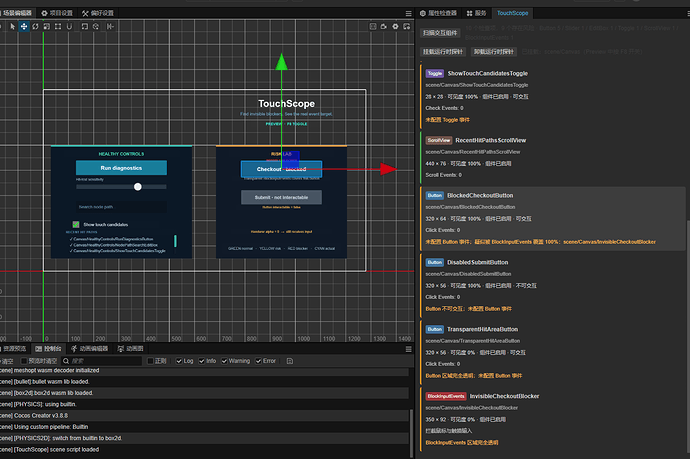Open console log file icon

click(x=290, y=361)
